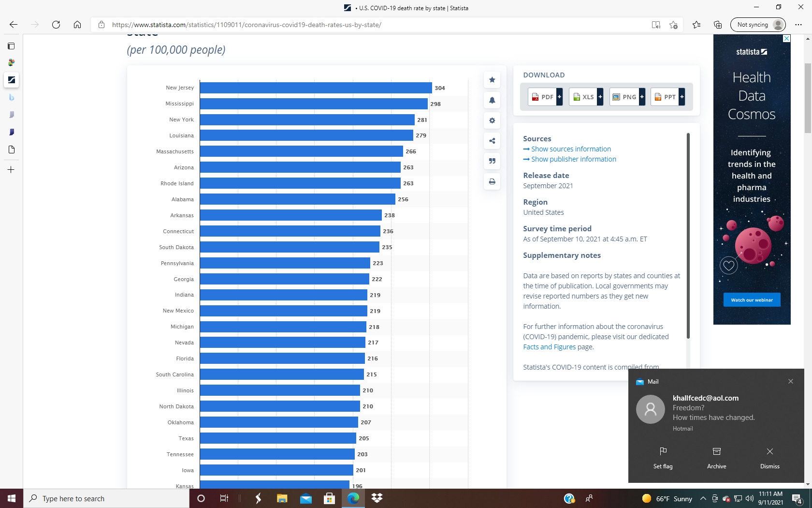812x508 pixels.
Task: Click the browser address bar
Action: point(367,25)
